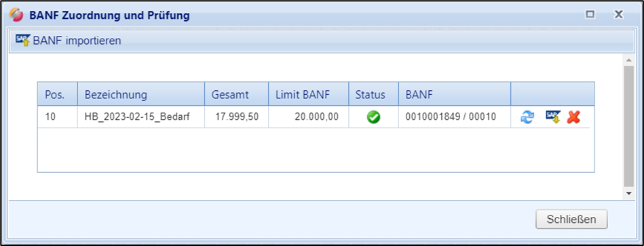644x246 pixels.
Task: Click the scrollbar down arrow
Action: pos(628,192)
